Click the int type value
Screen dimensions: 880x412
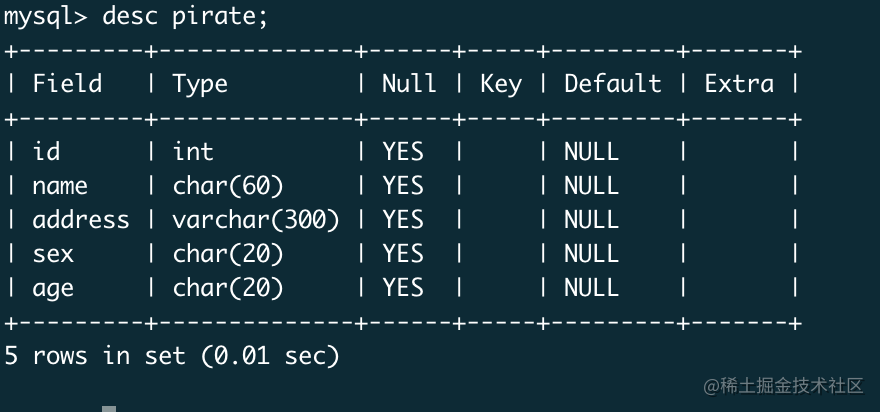pyautogui.click(x=193, y=152)
